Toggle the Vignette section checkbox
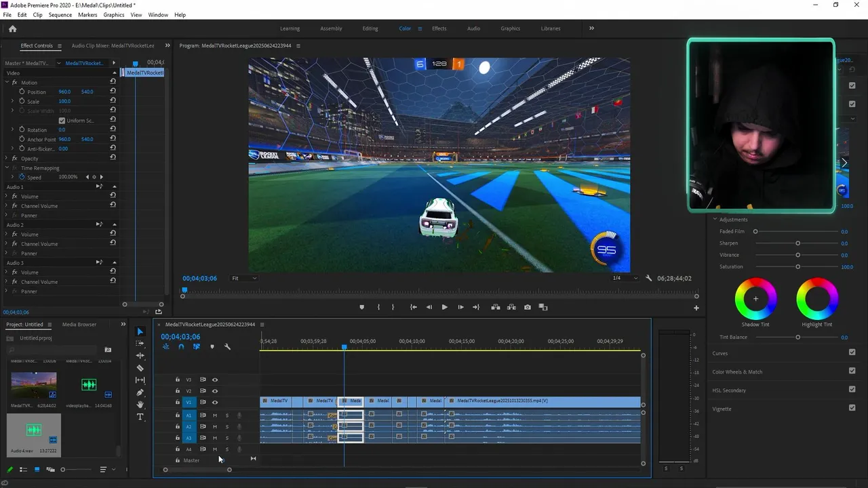 pos(852,408)
